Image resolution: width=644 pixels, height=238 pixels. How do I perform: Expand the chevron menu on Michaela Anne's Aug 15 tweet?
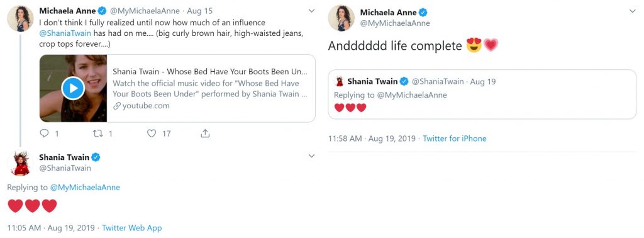tap(311, 11)
